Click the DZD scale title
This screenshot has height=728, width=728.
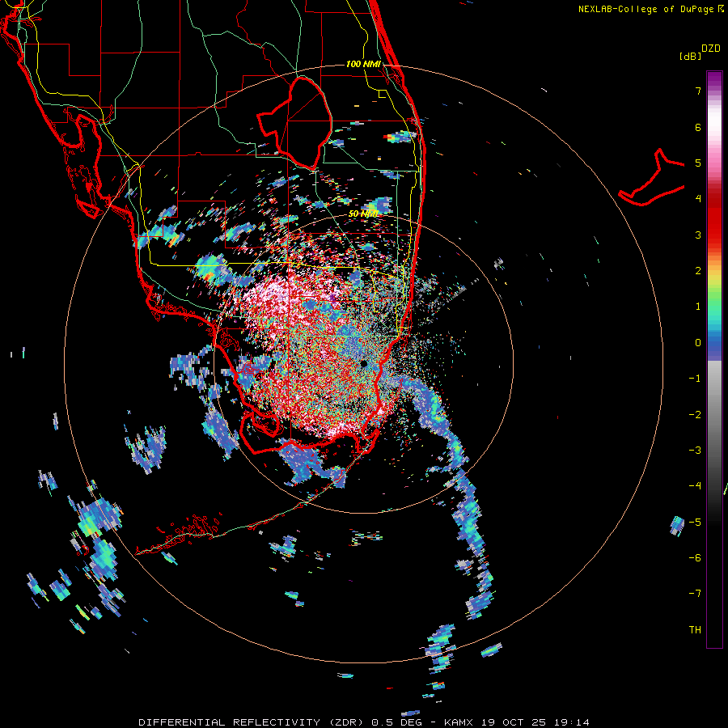[711, 49]
